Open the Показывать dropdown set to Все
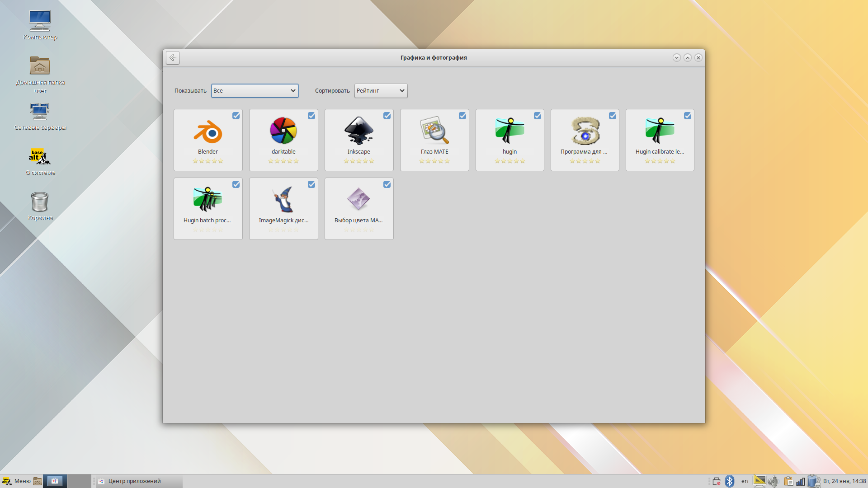This screenshot has width=868, height=488. [x=255, y=91]
